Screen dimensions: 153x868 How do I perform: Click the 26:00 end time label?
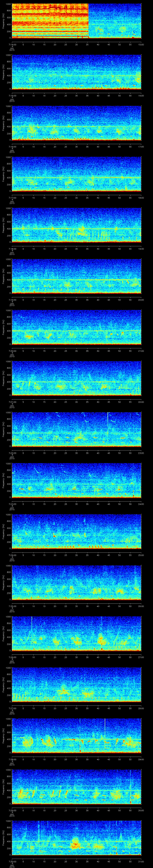point(141,606)
